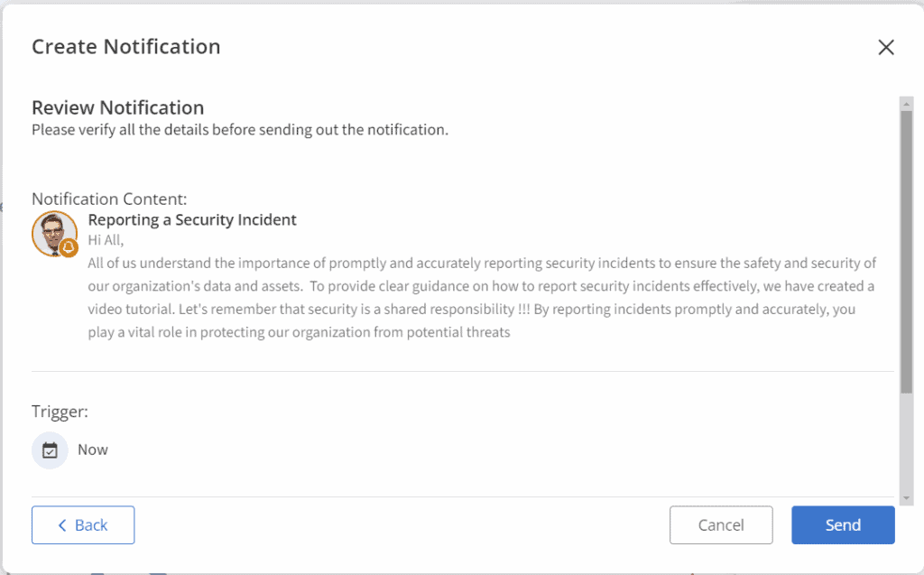Click the "Now" trigger value
924x575 pixels.
[93, 450]
